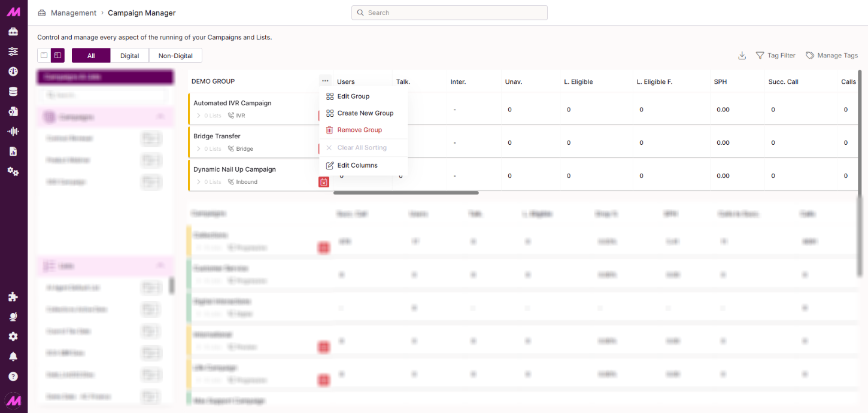Screen dimensions: 868x413
Task: Click the red calendar icon on Dynamic Nail Up Campaign
Action: (324, 182)
